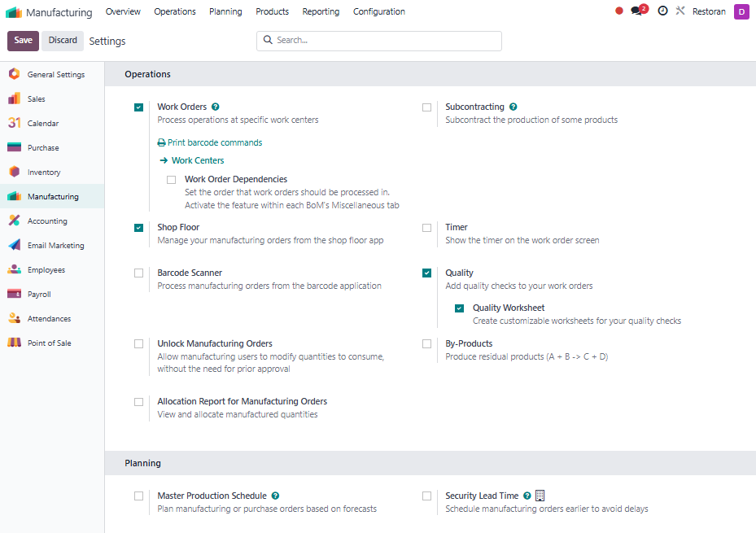Click the Master Production Schedule help icon
Image resolution: width=756 pixels, height=533 pixels.
(x=275, y=496)
